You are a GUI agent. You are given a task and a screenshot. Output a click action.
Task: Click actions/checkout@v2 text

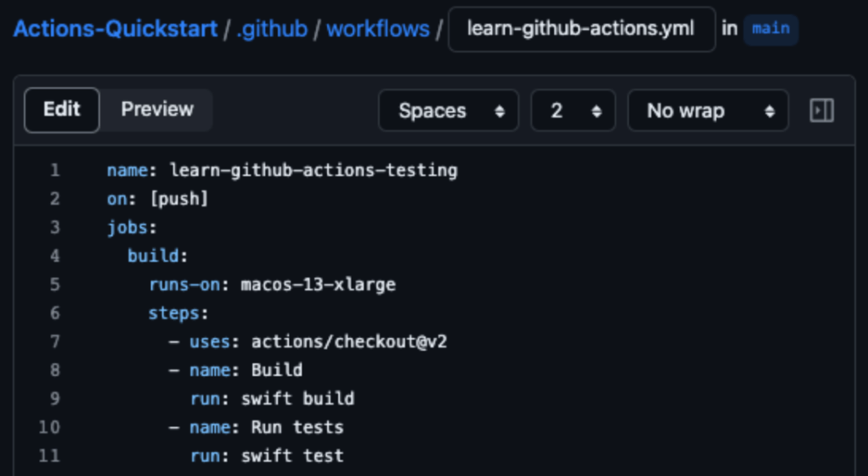[348, 341]
